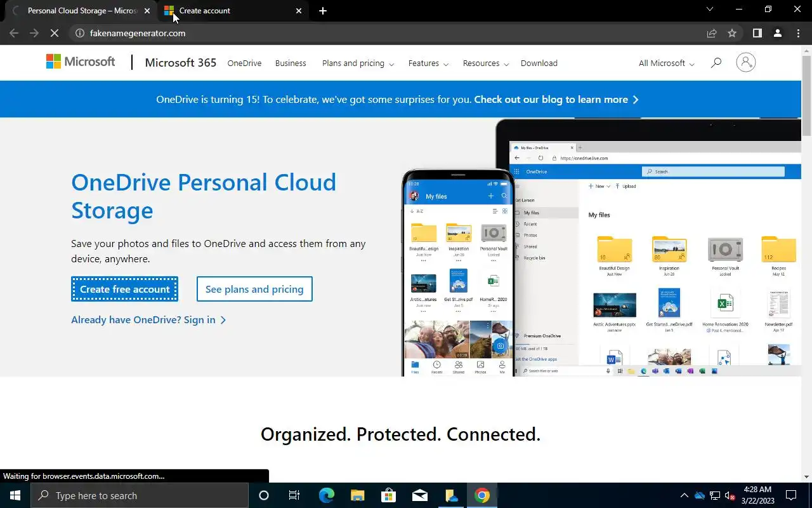Open the Chrome three-dot menu
Image resolution: width=812 pixels, height=508 pixels.
click(798, 33)
